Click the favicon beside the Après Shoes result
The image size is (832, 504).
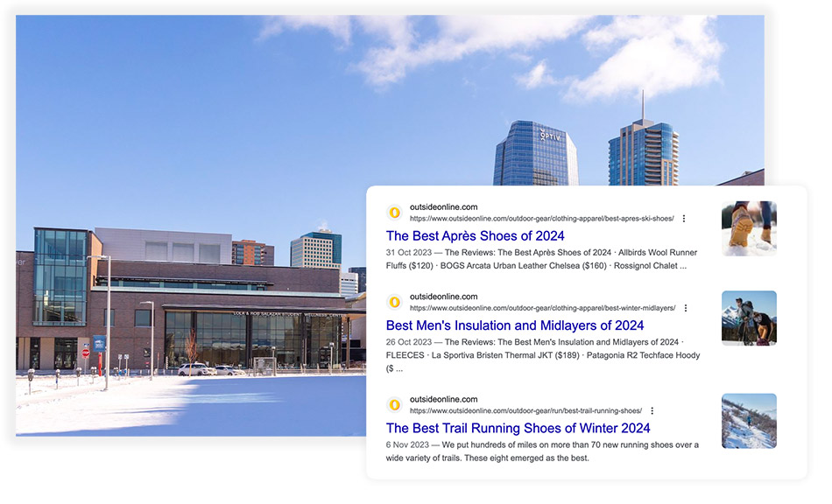[394, 213]
